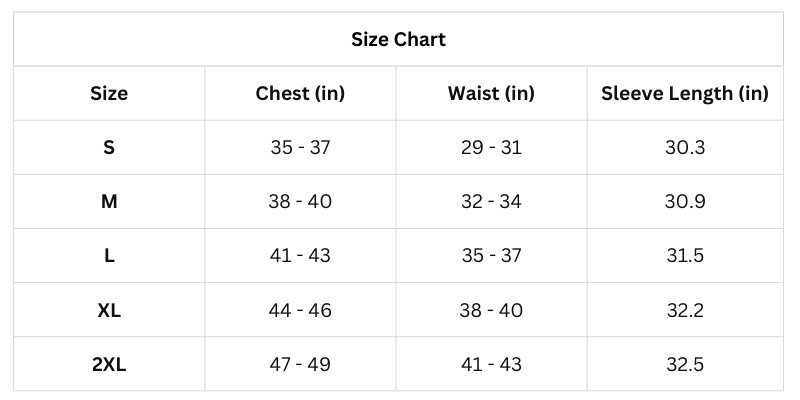Click sleeve length value 30.3
Image resolution: width=800 pixels, height=400 pixels.
point(685,148)
